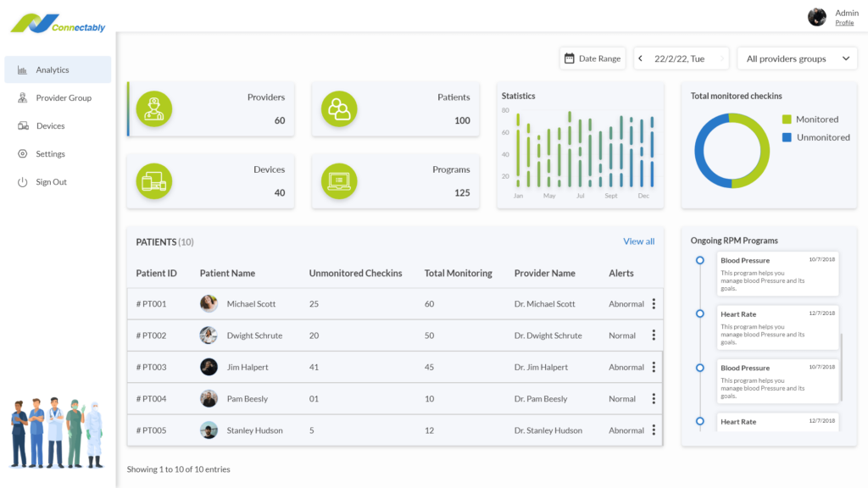
Task: Select the Patients group icon
Action: pos(338,108)
